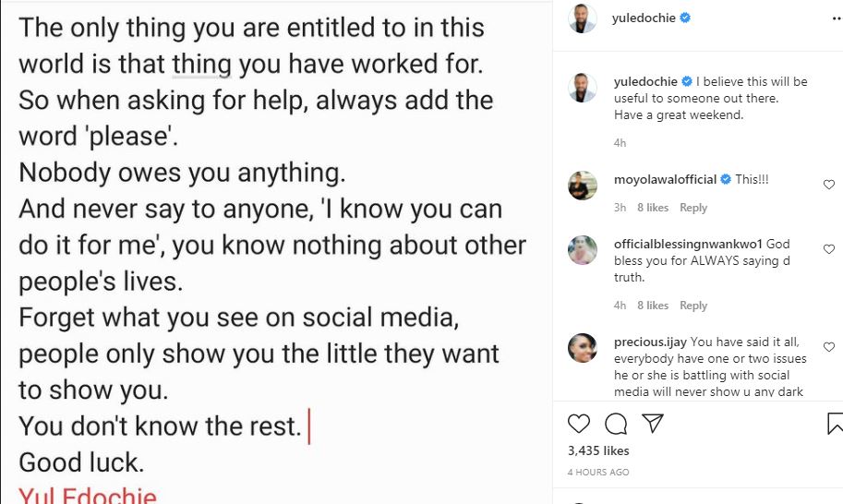Like the post with heart icon

pyautogui.click(x=579, y=424)
